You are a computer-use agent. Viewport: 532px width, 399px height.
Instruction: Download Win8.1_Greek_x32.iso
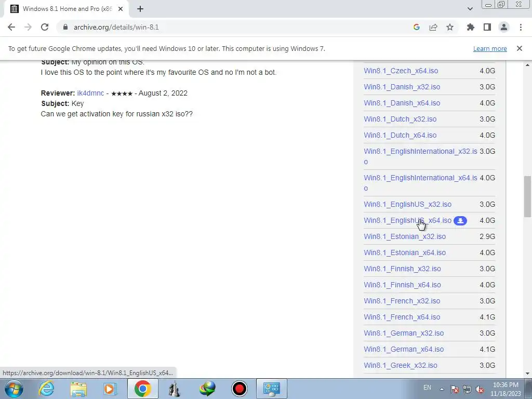coord(401,365)
